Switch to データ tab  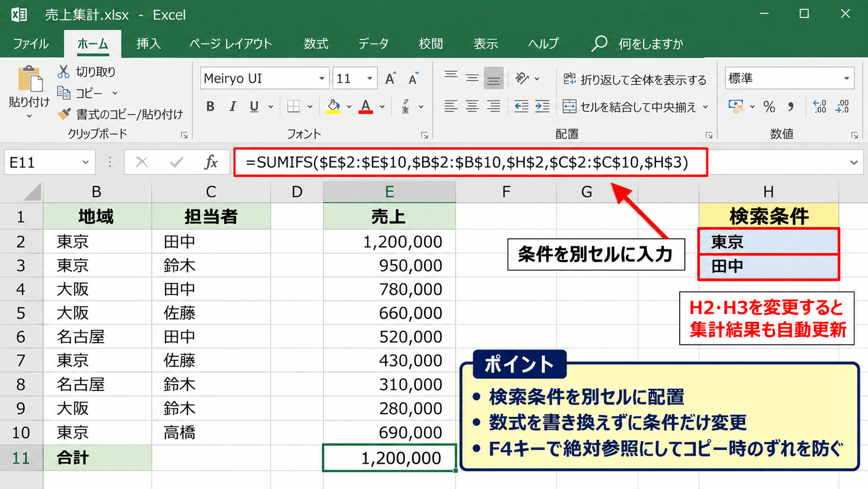[373, 44]
